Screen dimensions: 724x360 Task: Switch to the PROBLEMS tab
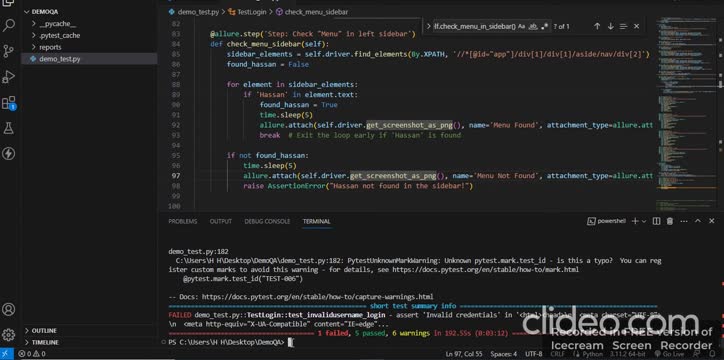click(x=182, y=222)
